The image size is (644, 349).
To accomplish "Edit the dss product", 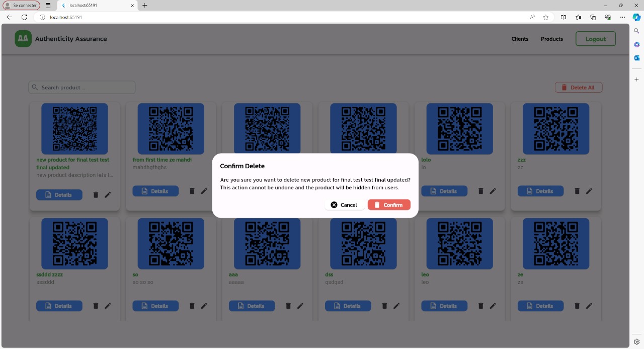I will (x=396, y=306).
